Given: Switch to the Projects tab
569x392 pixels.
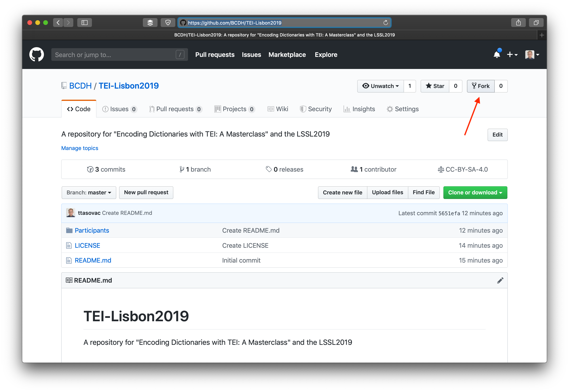Looking at the screenshot, I should tap(235, 109).
